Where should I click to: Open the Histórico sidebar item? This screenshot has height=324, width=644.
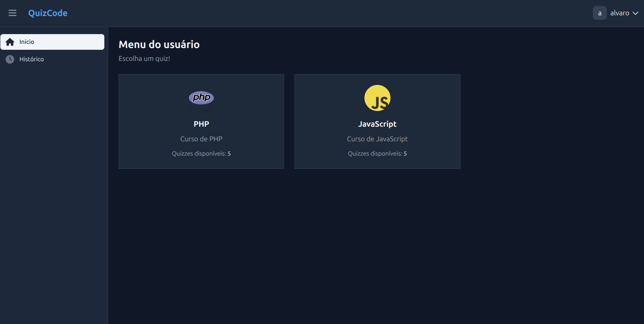click(x=32, y=60)
